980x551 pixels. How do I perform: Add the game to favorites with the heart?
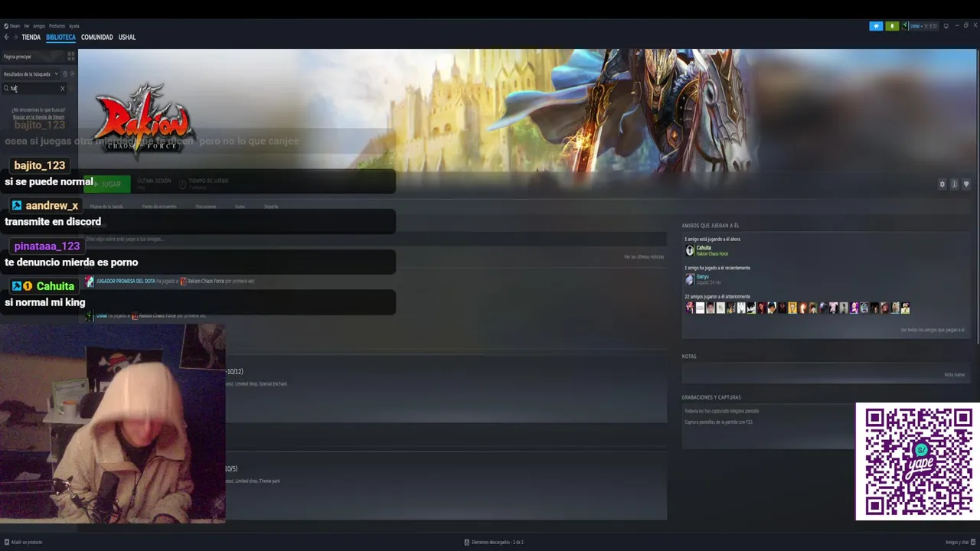coord(966,184)
